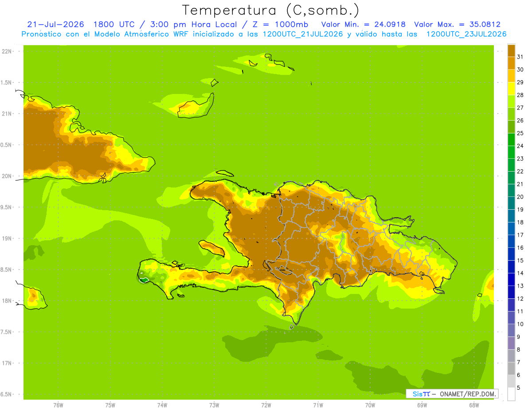
Task: Click the 7.5N latitude label
Action: (7, 332)
